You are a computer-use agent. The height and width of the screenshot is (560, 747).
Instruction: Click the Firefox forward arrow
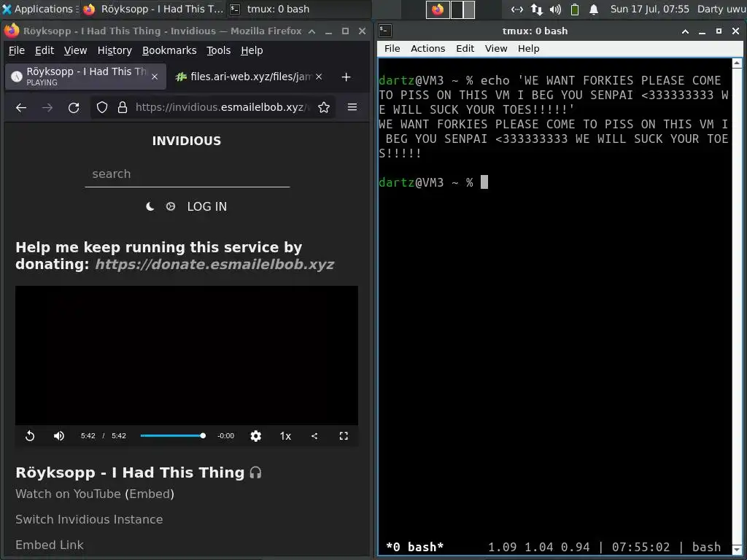coord(47,108)
